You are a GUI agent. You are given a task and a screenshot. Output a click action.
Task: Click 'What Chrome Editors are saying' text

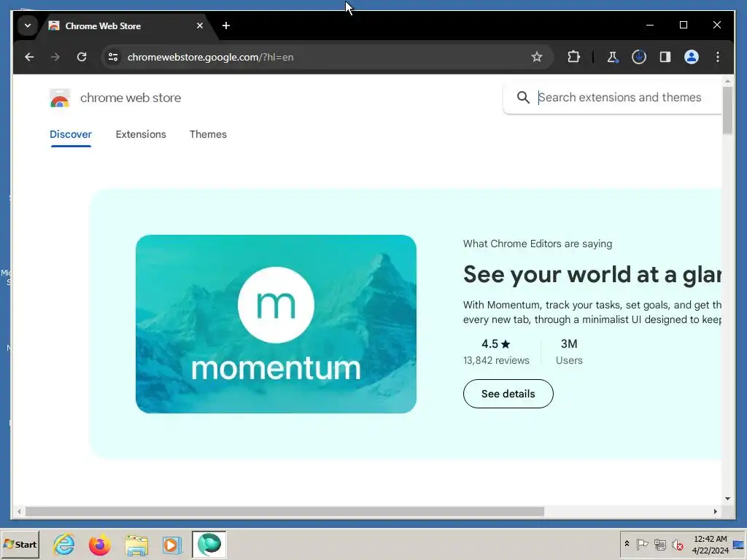coord(538,244)
